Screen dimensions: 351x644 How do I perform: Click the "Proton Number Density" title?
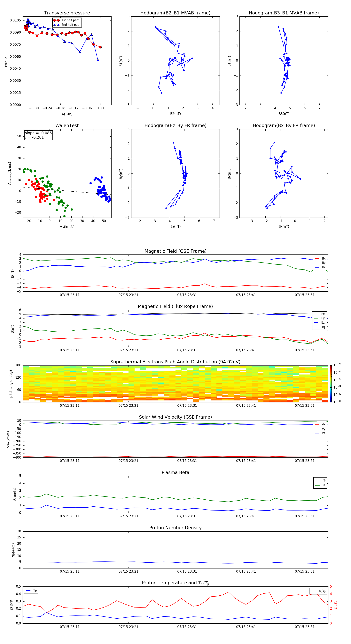pyautogui.click(x=175, y=528)
